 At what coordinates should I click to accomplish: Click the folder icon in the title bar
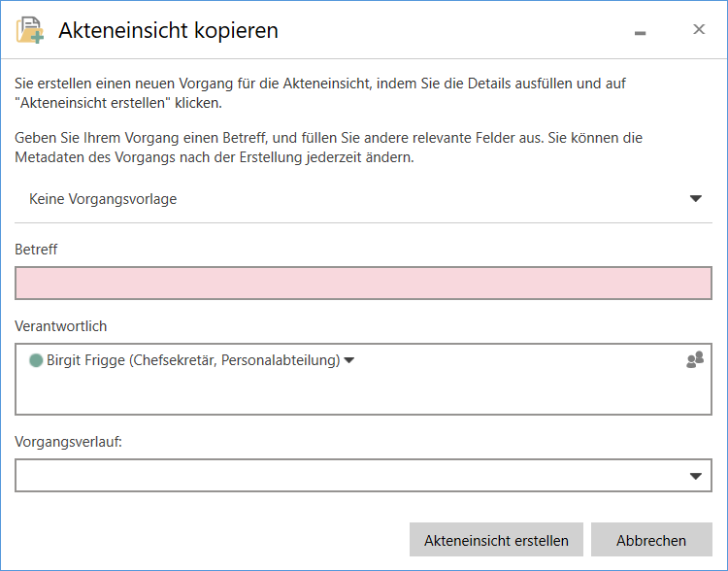pyautogui.click(x=29, y=31)
